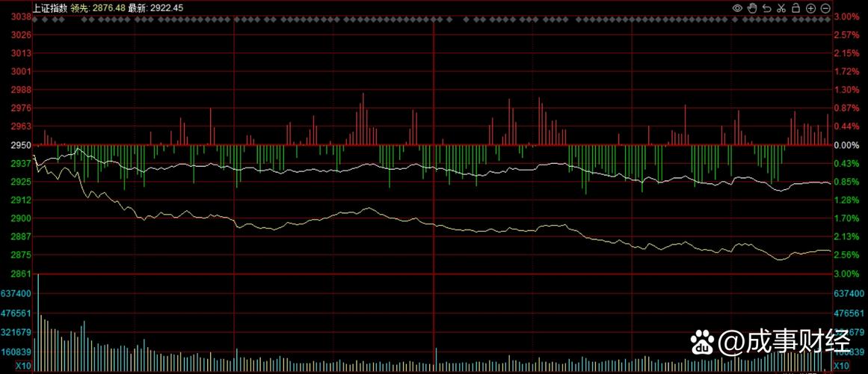868x374 pixels.
Task: Click the 最新 2922.45 price label
Action: pyautogui.click(x=156, y=7)
